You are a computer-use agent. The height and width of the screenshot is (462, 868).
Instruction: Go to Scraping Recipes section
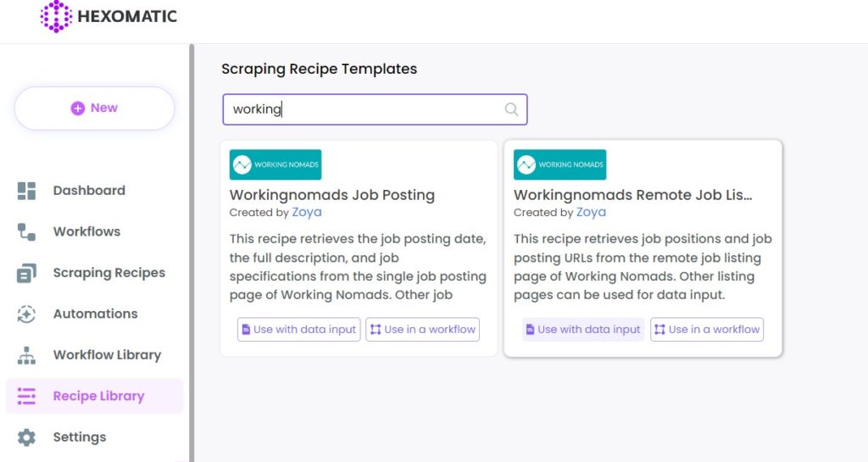click(x=109, y=273)
